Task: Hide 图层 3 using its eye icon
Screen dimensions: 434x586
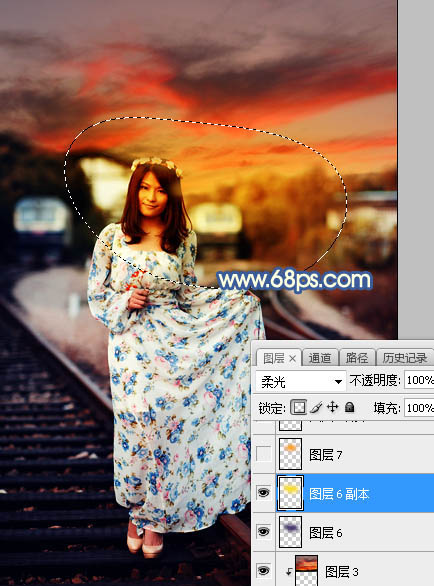Action: (x=264, y=571)
